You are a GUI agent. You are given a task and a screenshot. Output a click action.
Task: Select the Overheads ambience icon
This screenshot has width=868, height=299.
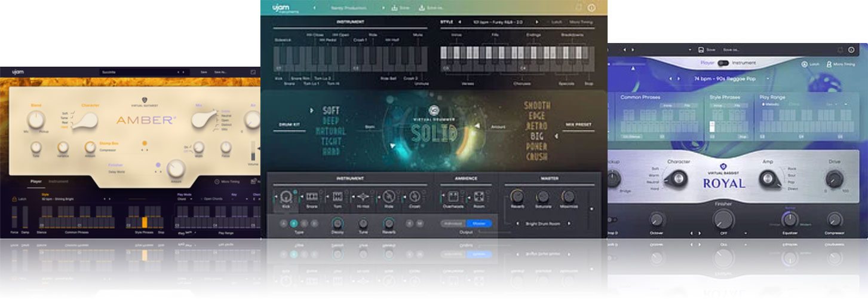click(453, 196)
